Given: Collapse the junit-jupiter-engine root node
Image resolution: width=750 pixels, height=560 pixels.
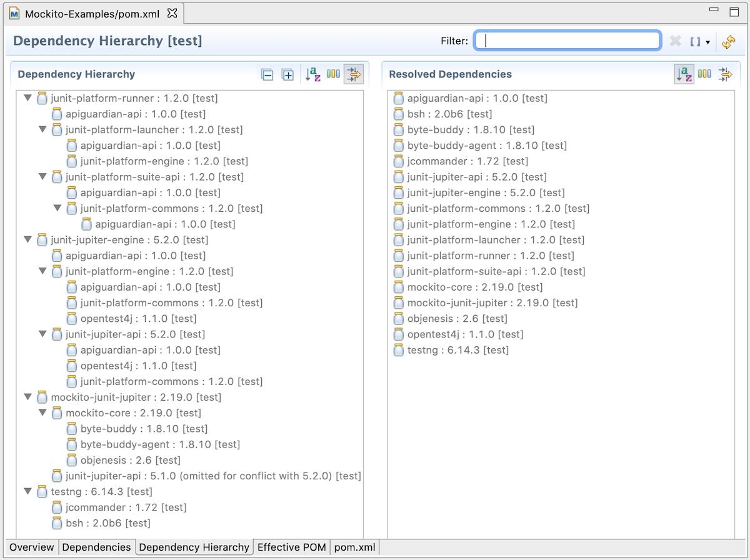Looking at the screenshot, I should point(27,240).
